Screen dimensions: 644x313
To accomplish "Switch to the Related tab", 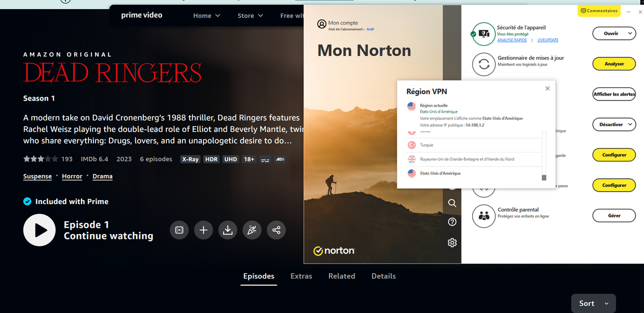I will (x=342, y=276).
